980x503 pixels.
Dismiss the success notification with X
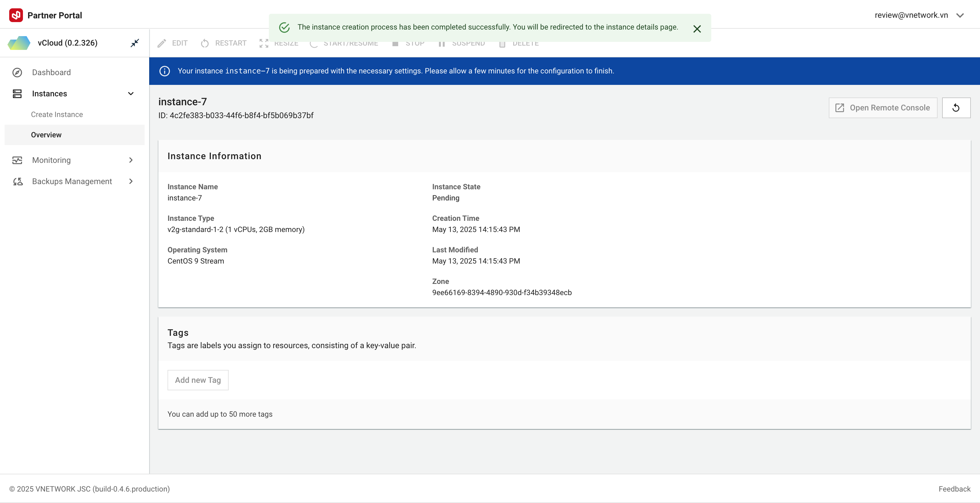(x=697, y=29)
